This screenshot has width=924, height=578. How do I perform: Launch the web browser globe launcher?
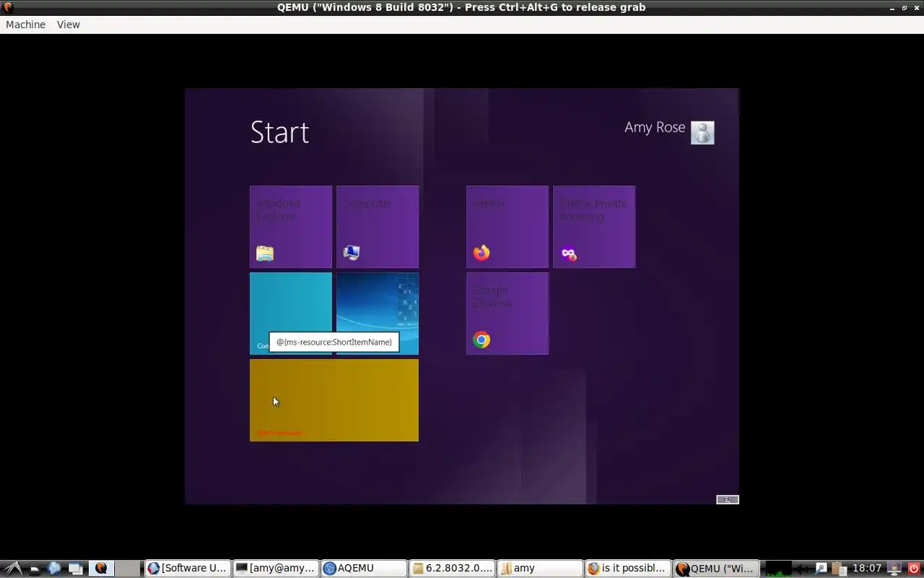pyautogui.click(x=54, y=569)
